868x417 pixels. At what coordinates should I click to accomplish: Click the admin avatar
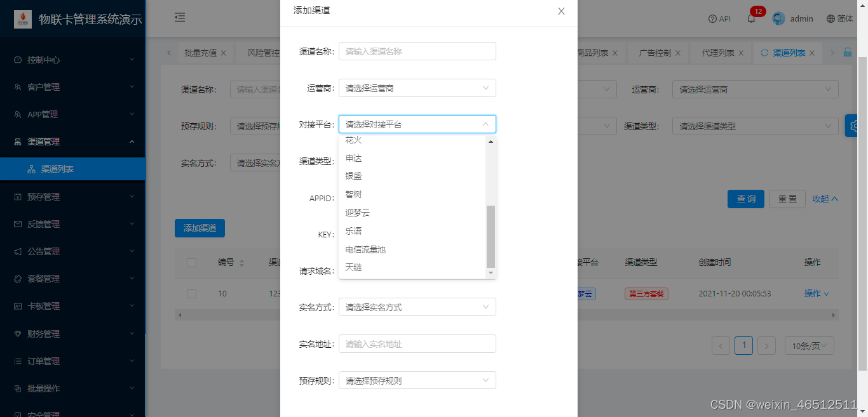coord(778,18)
